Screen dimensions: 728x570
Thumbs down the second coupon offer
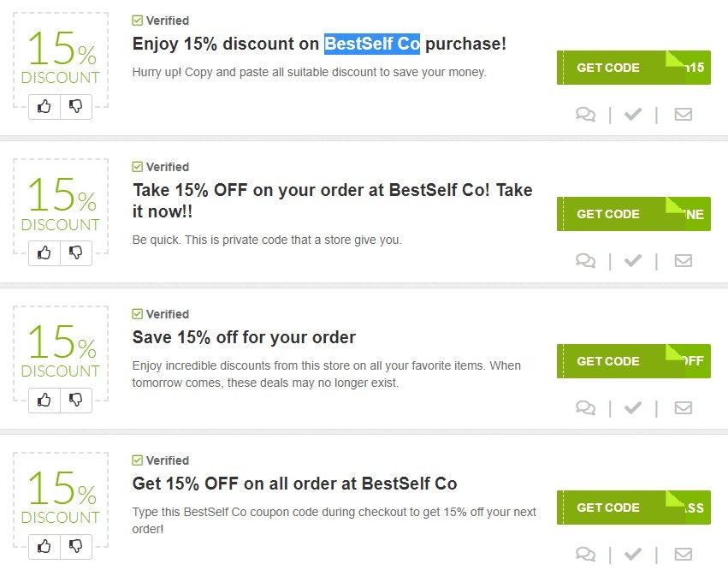tap(76, 252)
